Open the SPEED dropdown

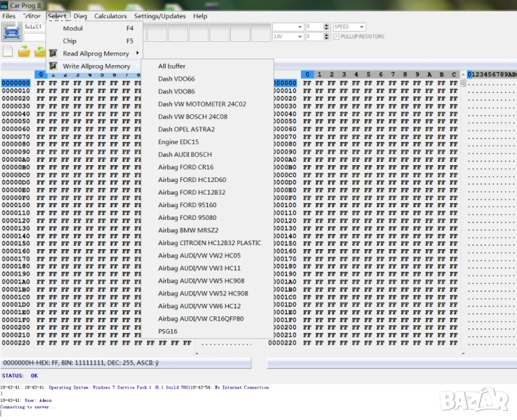tap(361, 27)
